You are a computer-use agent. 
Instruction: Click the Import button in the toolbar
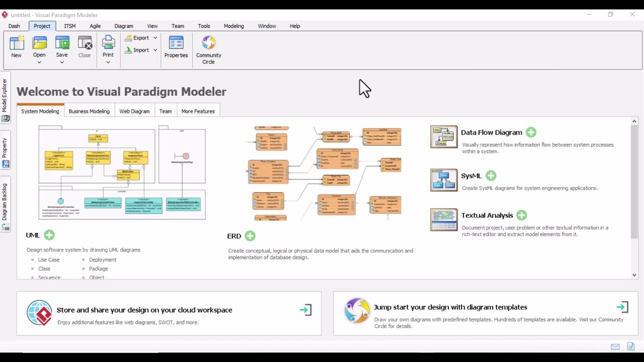click(137, 50)
